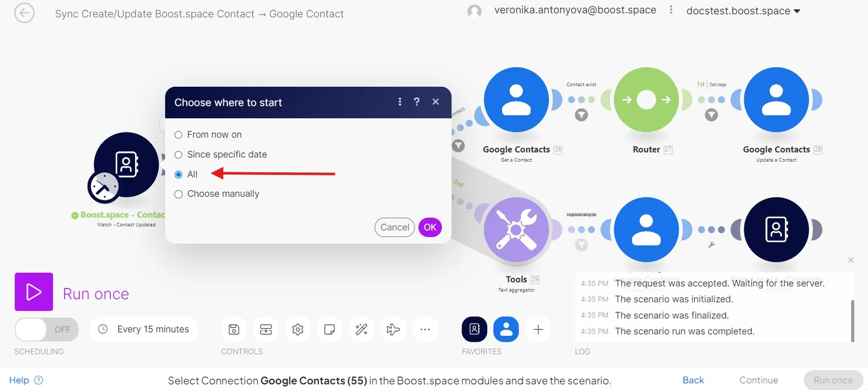This screenshot has height=390, width=868.
Task: Click the log panel scrollbar
Action: click(x=853, y=321)
